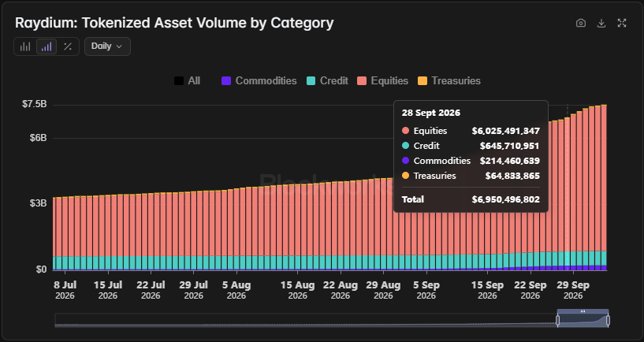Click the 28 Sept 2026 tooltip date

point(431,113)
